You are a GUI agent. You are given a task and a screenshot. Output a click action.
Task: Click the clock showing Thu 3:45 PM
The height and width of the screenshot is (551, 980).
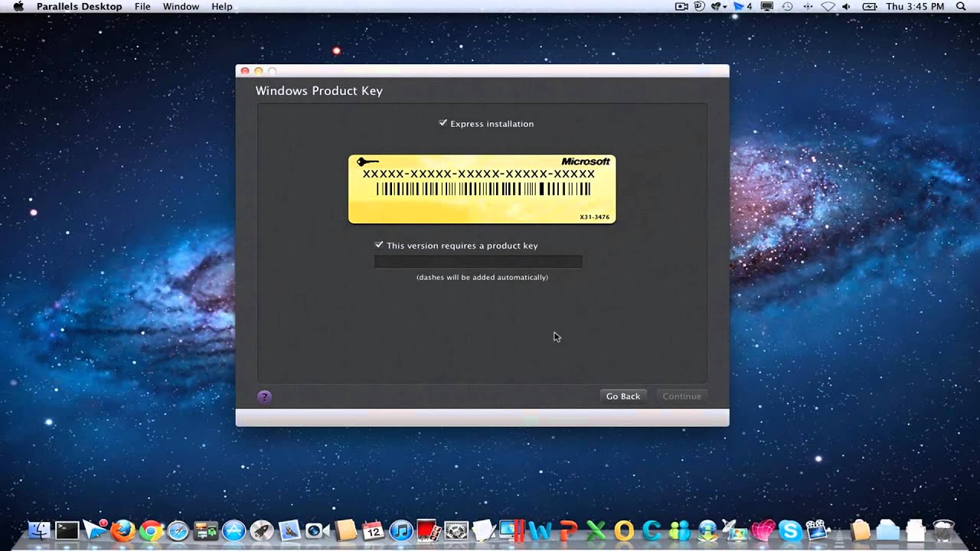pos(915,6)
